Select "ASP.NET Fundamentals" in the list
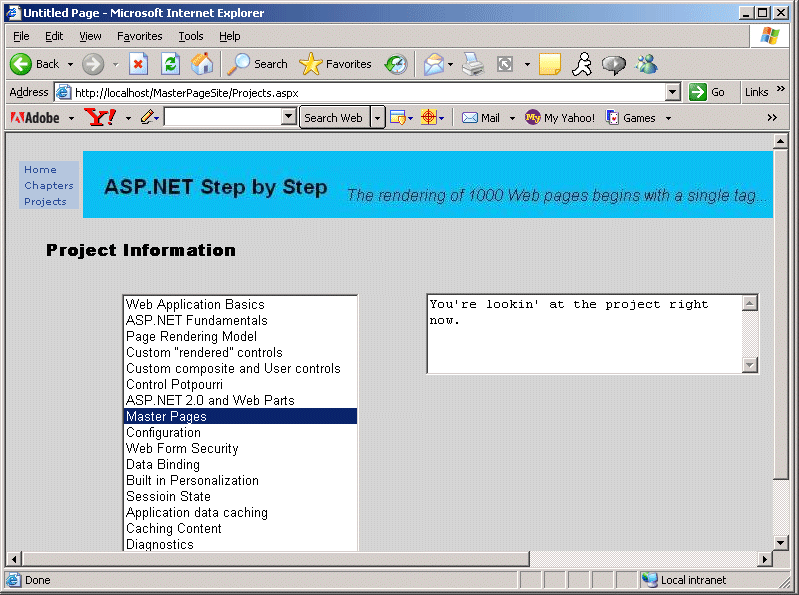This screenshot has width=799, height=595. [241, 320]
